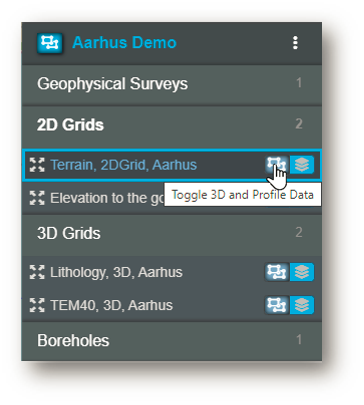Toggle 3D and Profile data for Terrain grid
The height and width of the screenshot is (405, 364).
[x=277, y=165]
